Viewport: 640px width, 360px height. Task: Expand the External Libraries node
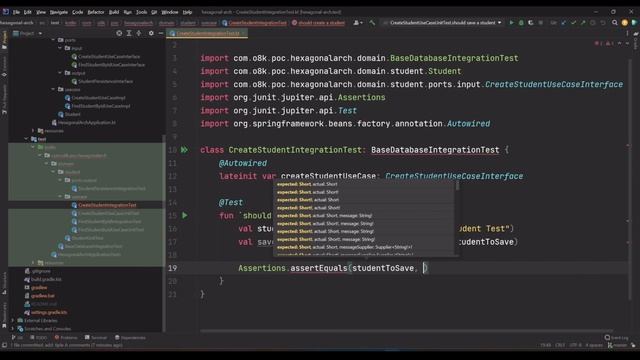pos(13,320)
